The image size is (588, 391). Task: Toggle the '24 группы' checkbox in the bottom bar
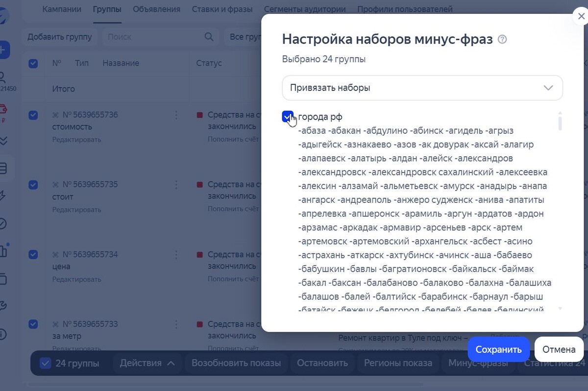coord(45,363)
